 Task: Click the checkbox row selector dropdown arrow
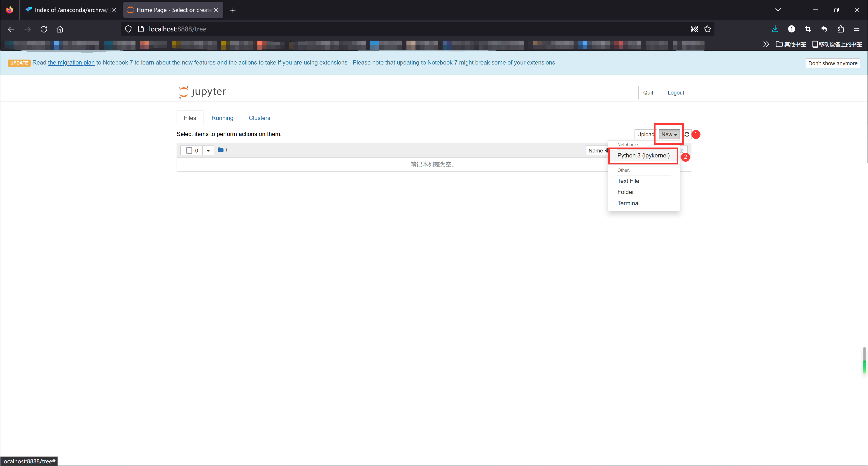208,150
